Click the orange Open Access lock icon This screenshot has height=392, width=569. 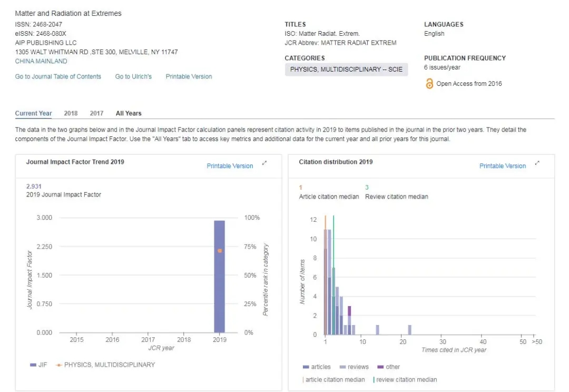(429, 84)
